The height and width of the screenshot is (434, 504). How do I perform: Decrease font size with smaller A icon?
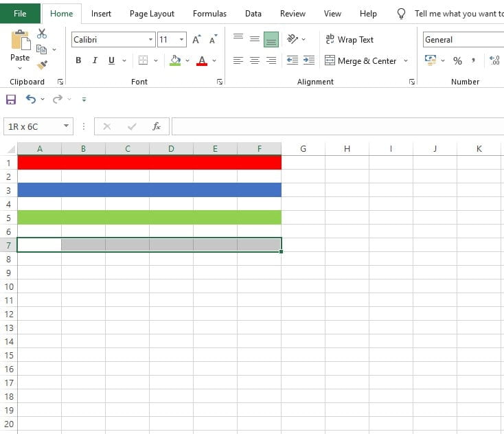pos(214,40)
